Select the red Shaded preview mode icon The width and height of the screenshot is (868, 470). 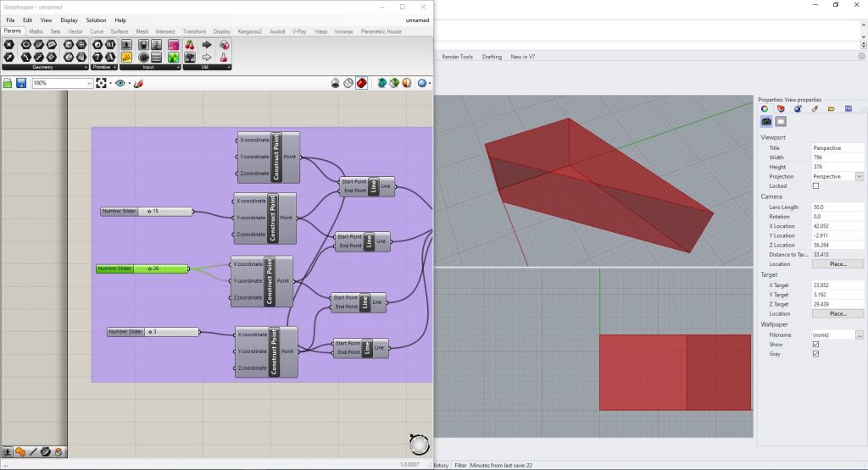[361, 83]
